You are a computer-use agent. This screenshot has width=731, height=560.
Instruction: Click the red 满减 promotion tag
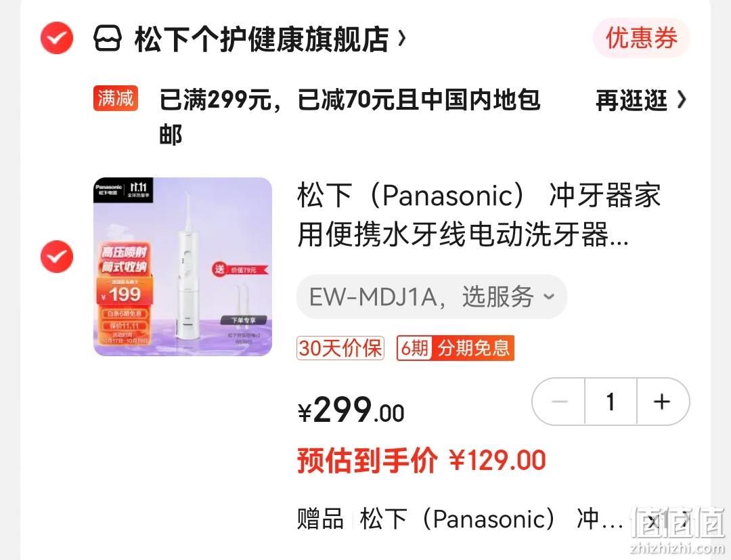(x=116, y=98)
